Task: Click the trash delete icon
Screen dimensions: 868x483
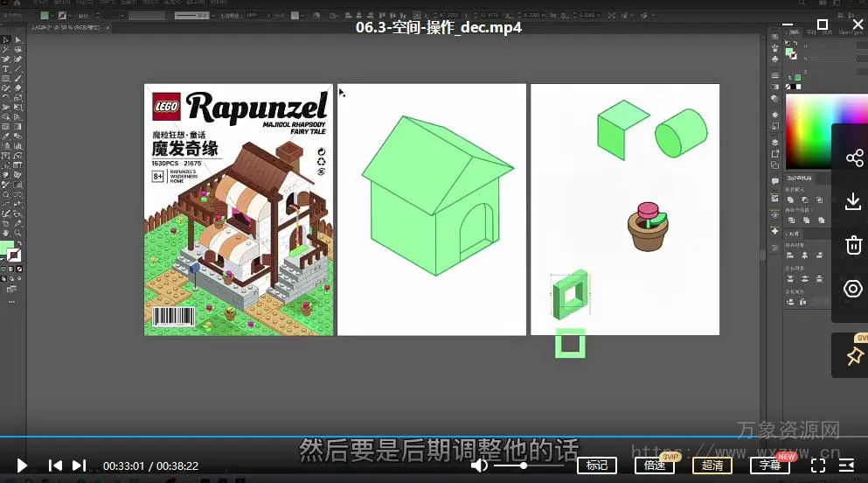Action: click(x=854, y=245)
